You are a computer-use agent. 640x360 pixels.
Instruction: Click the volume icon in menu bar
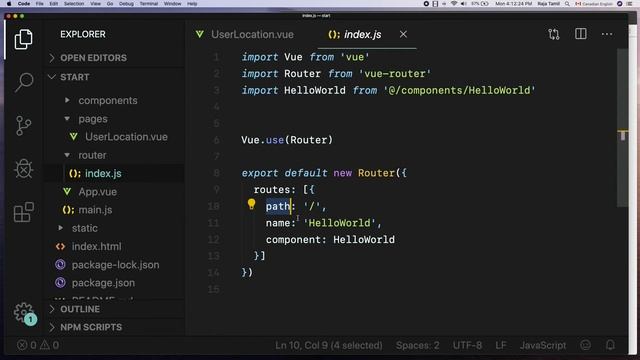pos(464,4)
